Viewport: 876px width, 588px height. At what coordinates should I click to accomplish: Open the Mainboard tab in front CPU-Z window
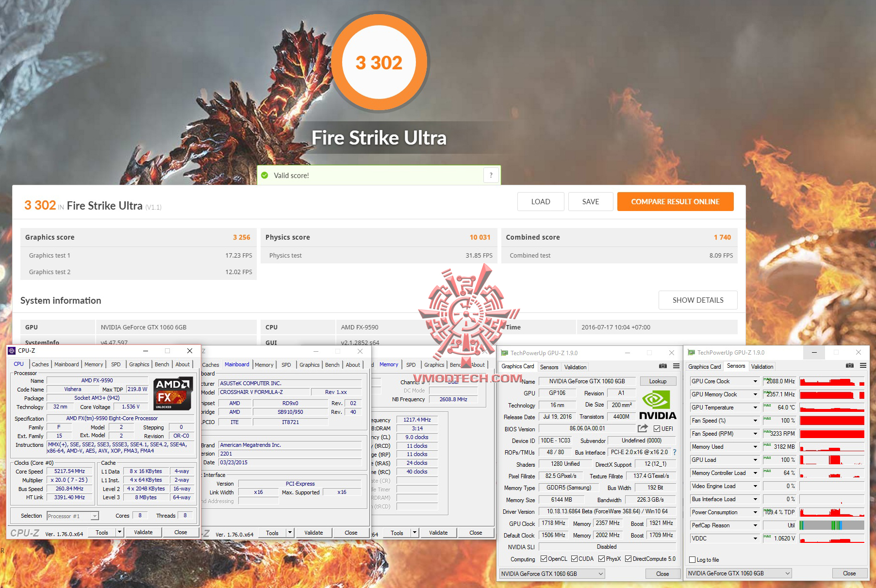point(66,364)
